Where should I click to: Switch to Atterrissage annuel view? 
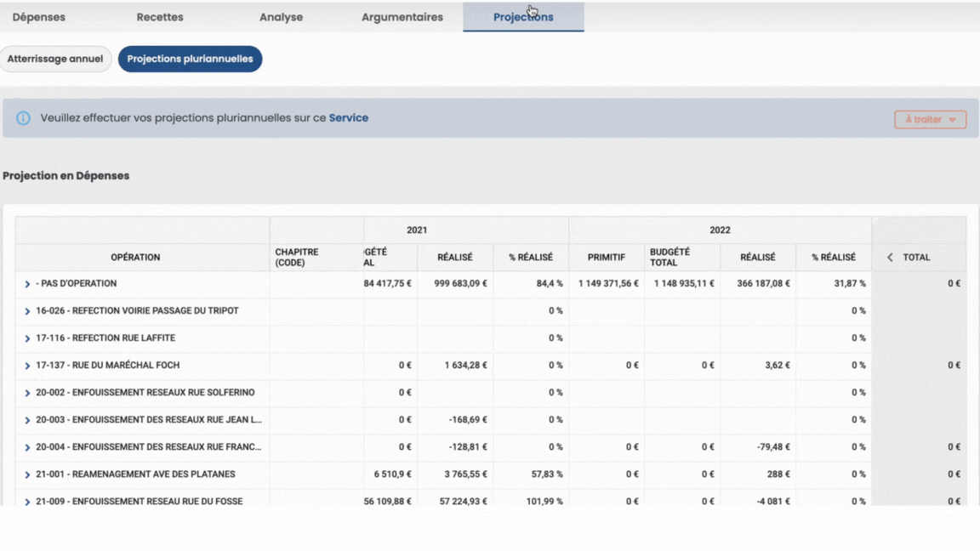coord(55,59)
